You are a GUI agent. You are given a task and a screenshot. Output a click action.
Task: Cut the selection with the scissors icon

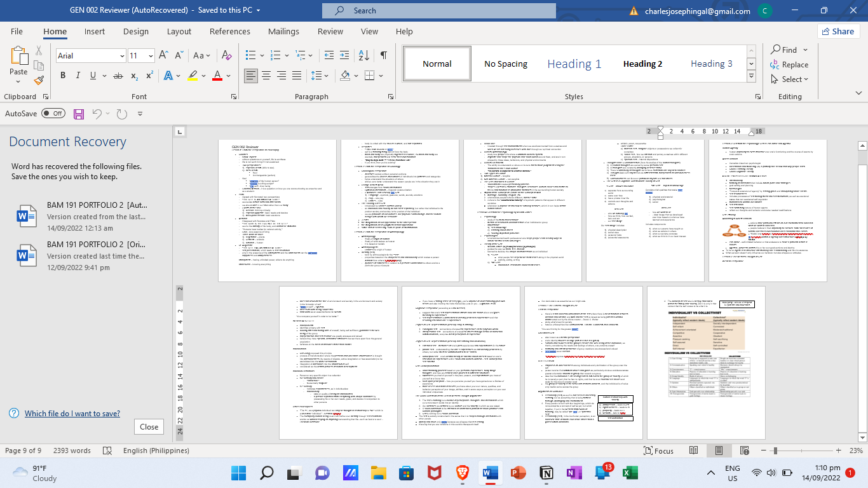click(x=39, y=51)
